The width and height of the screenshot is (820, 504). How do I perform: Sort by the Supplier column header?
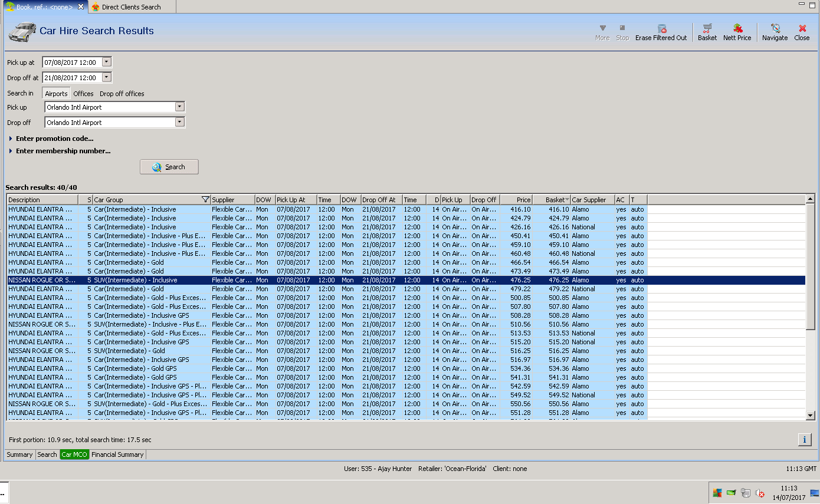(x=232, y=199)
